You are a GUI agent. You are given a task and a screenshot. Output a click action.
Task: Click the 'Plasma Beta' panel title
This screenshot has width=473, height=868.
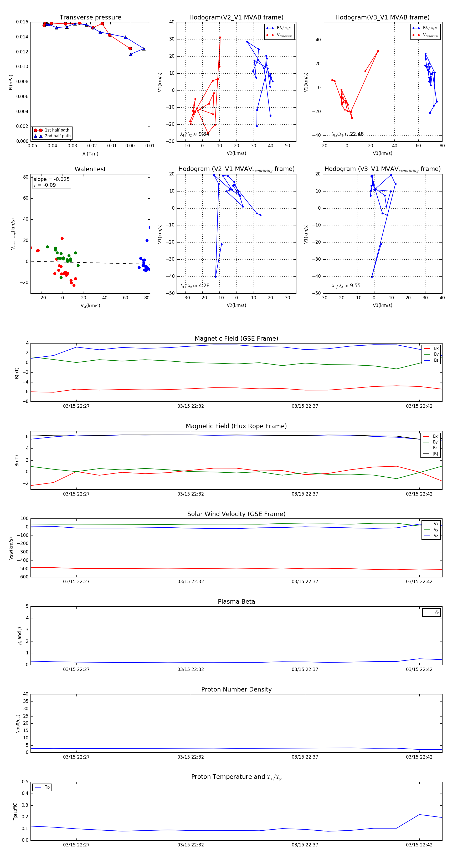point(236,602)
